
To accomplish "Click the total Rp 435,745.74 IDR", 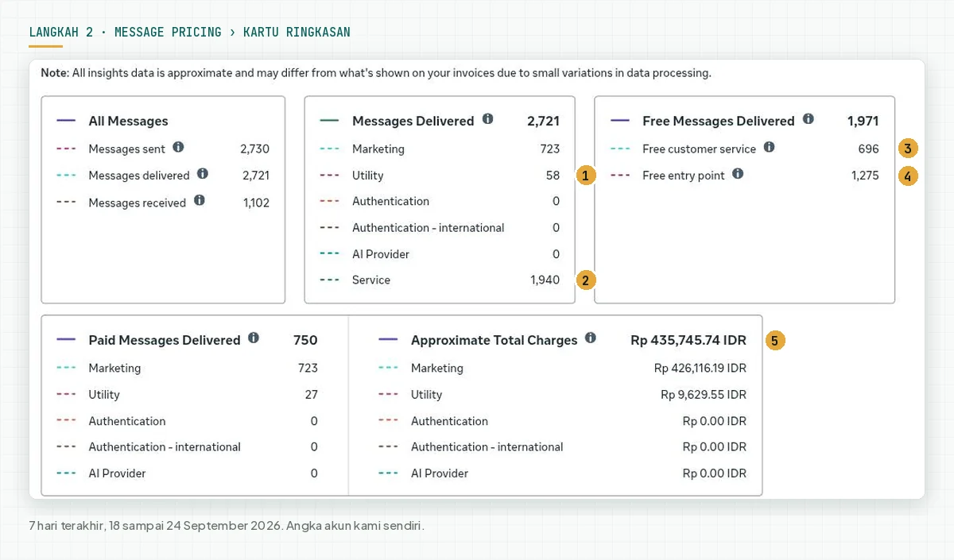I will point(688,340).
